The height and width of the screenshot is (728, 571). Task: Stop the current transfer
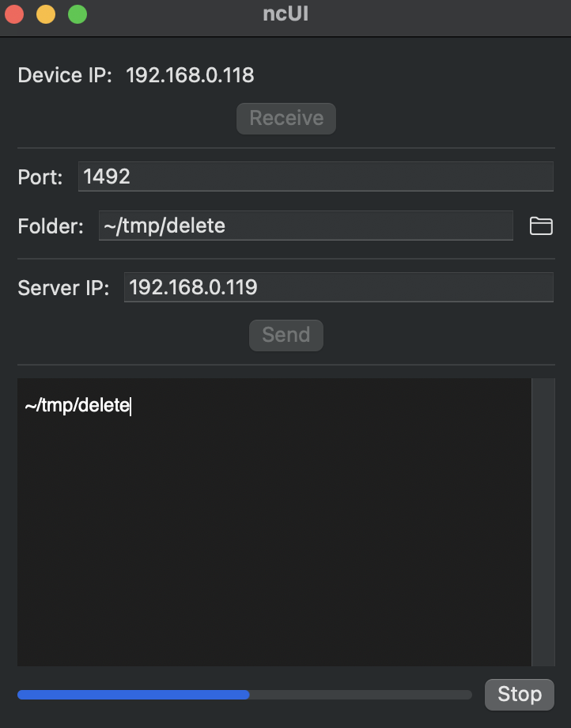click(x=520, y=695)
